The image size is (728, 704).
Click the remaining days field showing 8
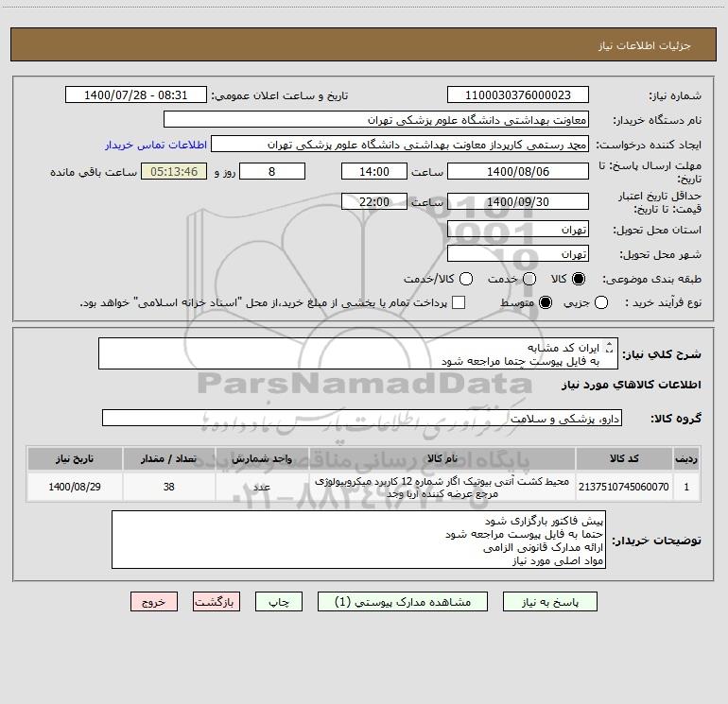272,171
